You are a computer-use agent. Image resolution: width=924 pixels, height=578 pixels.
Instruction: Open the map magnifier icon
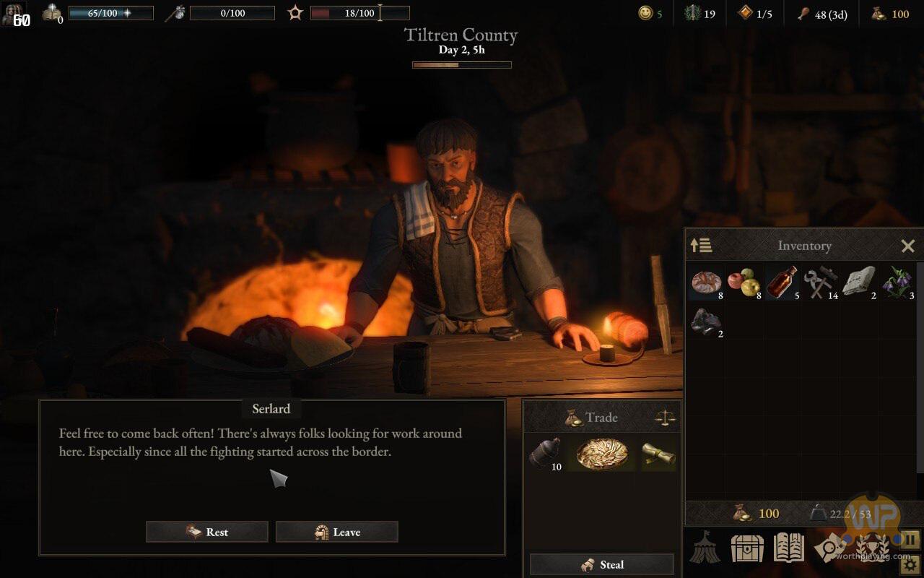pos(830,548)
